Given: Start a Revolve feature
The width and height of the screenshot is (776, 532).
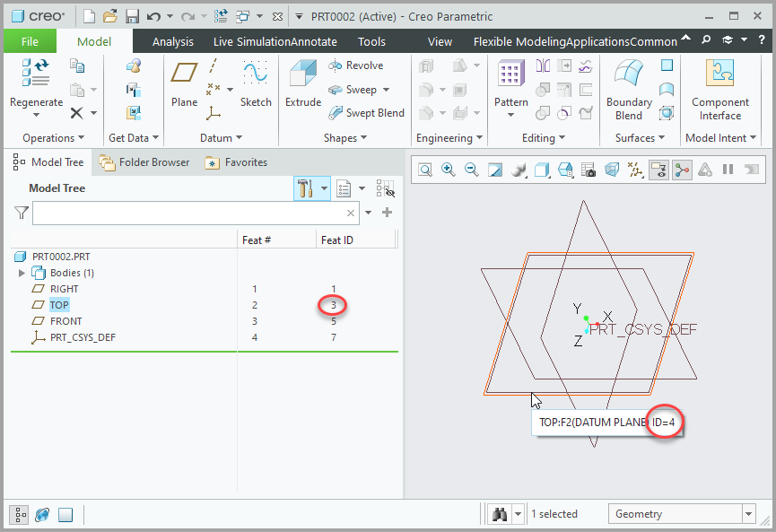Looking at the screenshot, I should pyautogui.click(x=357, y=65).
